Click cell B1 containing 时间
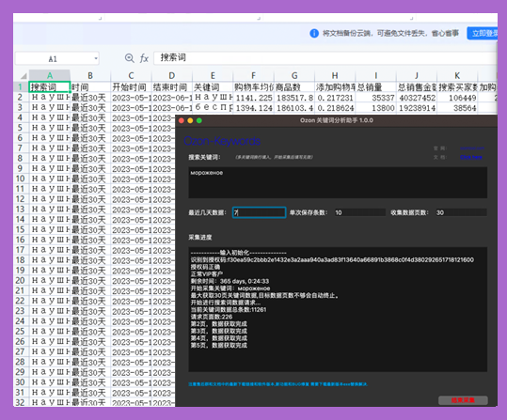 90,86
